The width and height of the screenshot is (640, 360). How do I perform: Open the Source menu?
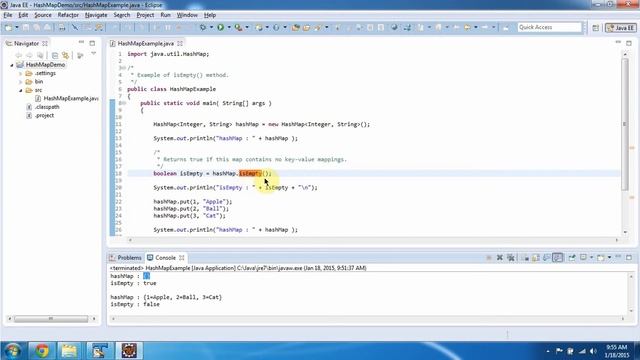click(43, 15)
